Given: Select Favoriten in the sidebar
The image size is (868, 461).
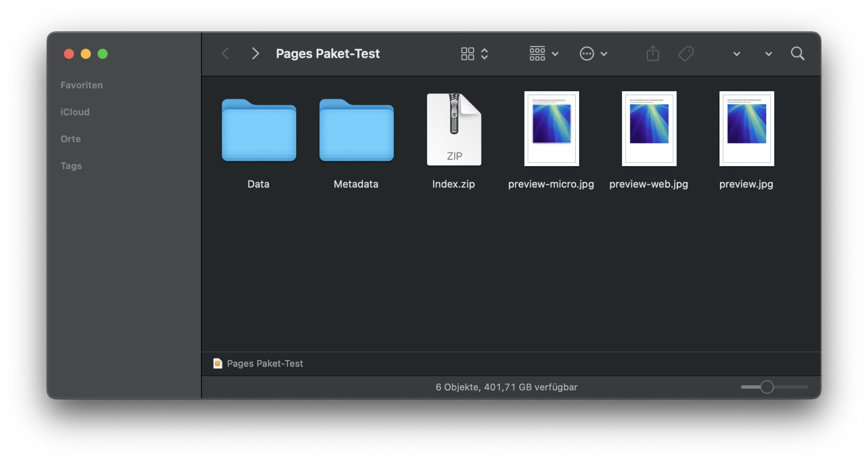Looking at the screenshot, I should coord(81,85).
